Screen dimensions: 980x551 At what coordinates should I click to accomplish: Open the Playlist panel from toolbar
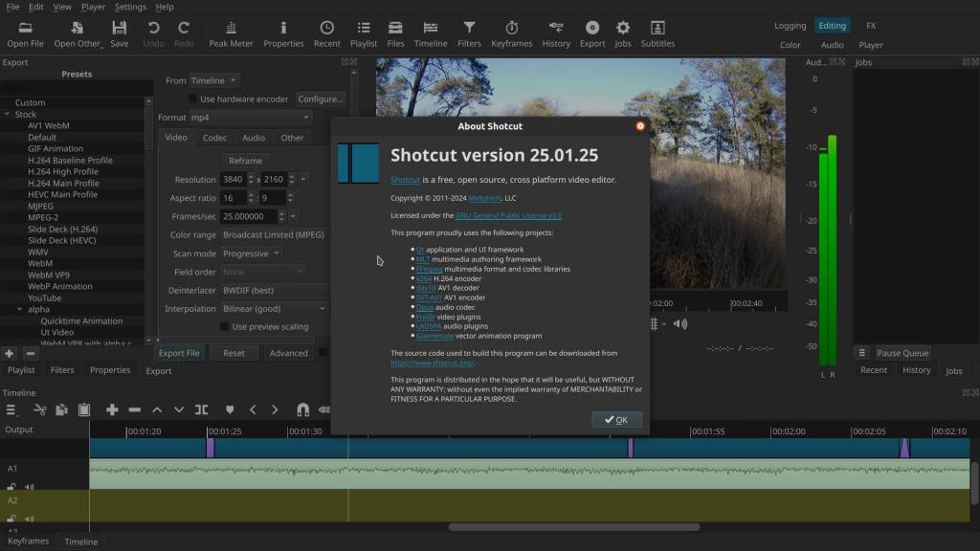[363, 34]
